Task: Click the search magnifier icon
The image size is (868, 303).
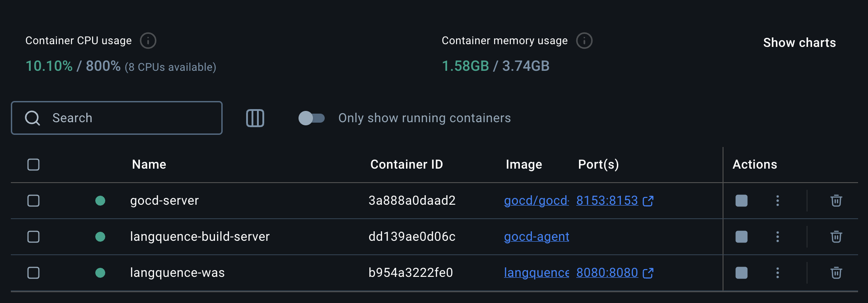Action: tap(33, 118)
